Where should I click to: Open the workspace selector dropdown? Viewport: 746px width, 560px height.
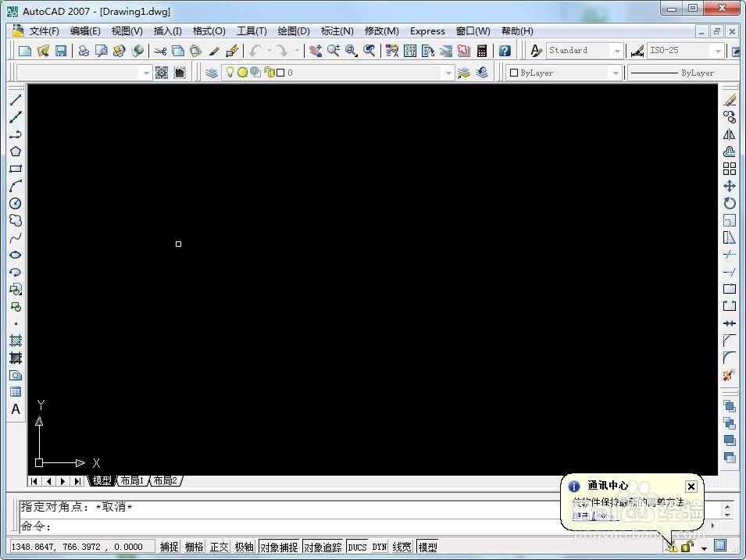pyautogui.click(x=145, y=73)
